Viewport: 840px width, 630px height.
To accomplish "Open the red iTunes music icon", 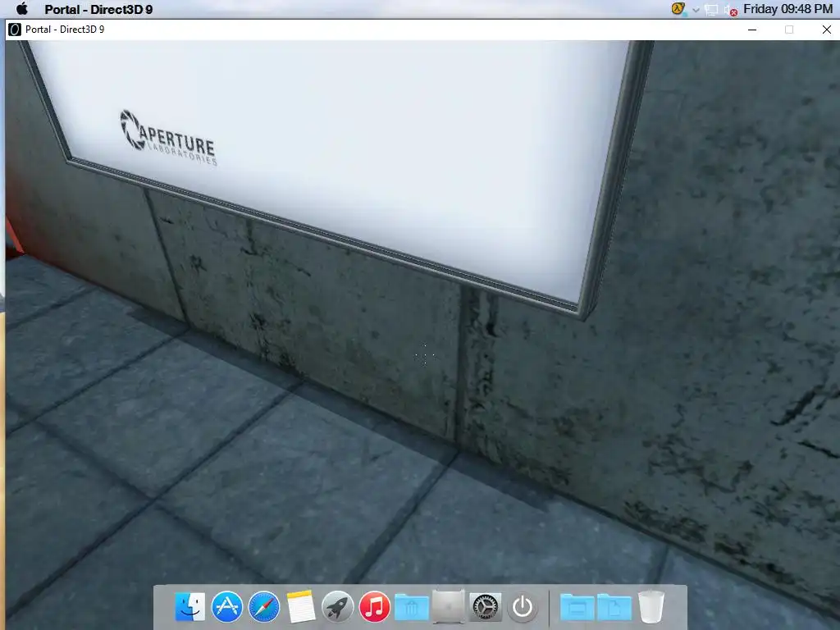I will (x=374, y=607).
